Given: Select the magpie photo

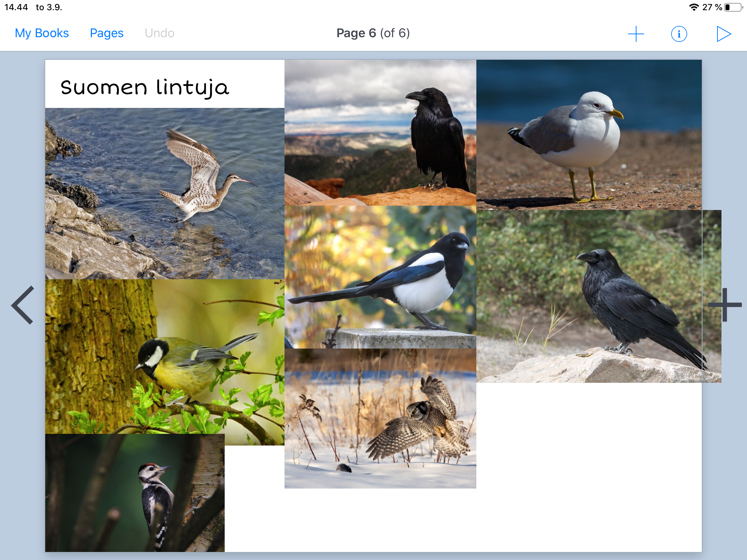Looking at the screenshot, I should 380,277.
